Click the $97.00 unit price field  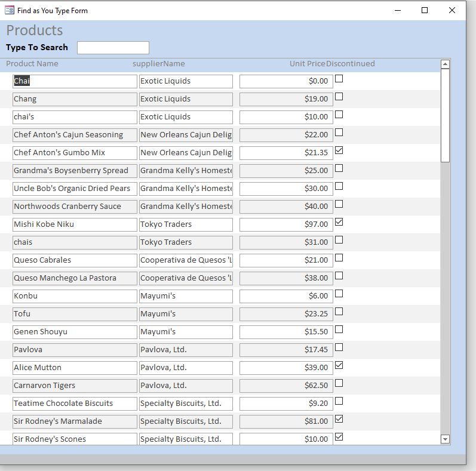click(286, 224)
